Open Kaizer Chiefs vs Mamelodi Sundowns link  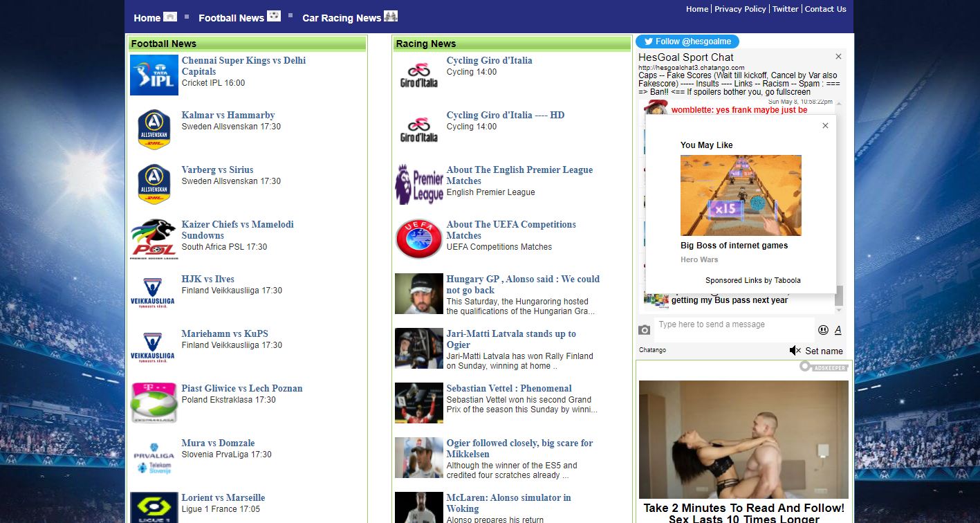pos(238,230)
